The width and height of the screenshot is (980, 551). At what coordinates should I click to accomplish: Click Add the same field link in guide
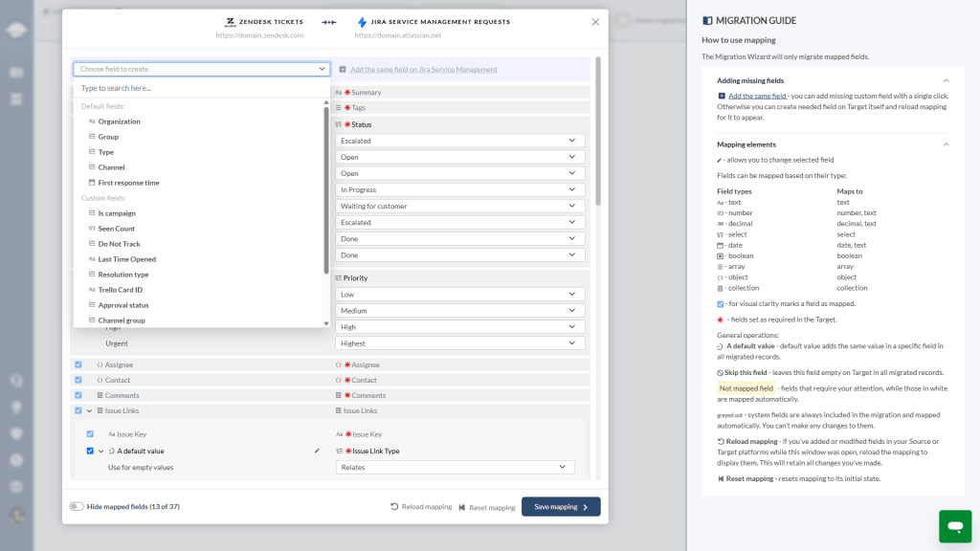[x=757, y=96]
